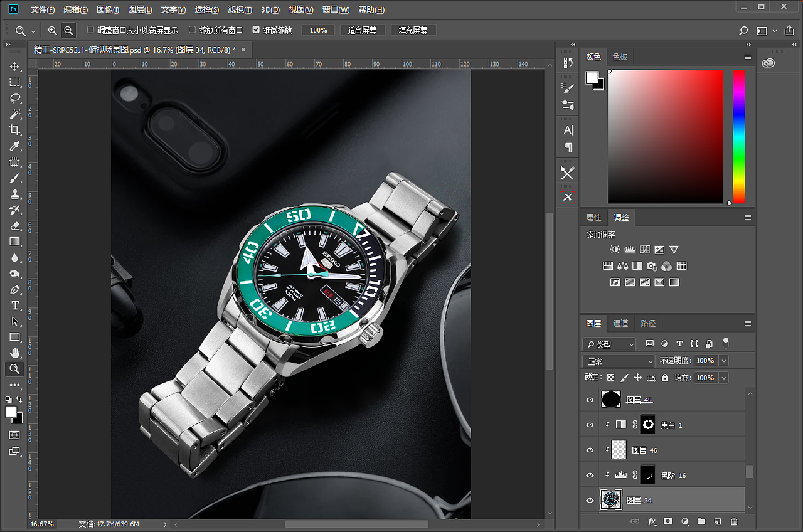Select the Eraser tool
This screenshot has width=803, height=532.
(14, 226)
